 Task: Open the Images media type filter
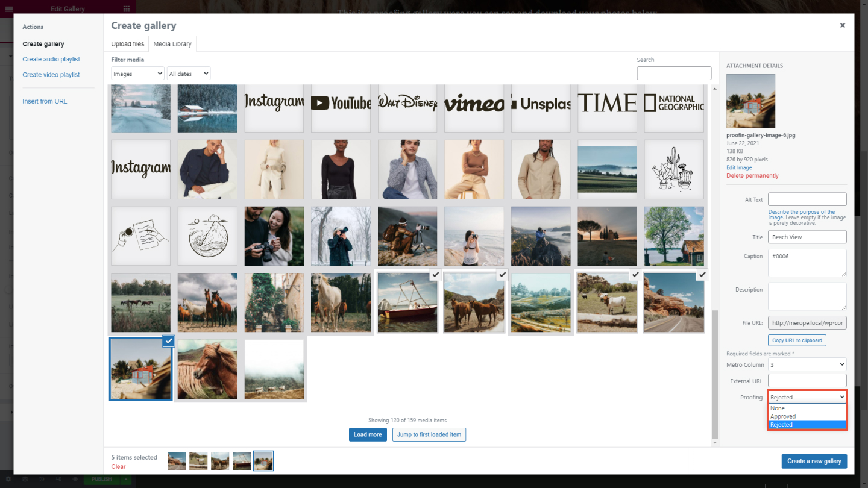click(137, 74)
